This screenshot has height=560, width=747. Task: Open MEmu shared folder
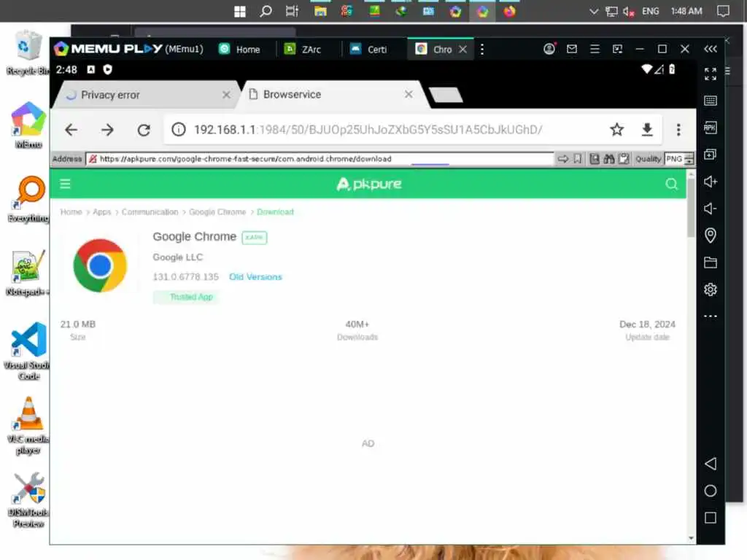711,262
